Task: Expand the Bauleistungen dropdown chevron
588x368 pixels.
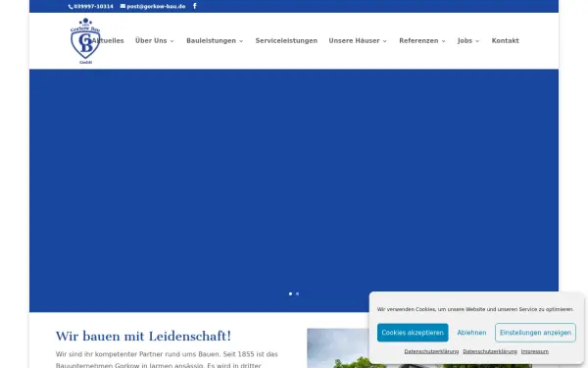Action: tap(241, 41)
